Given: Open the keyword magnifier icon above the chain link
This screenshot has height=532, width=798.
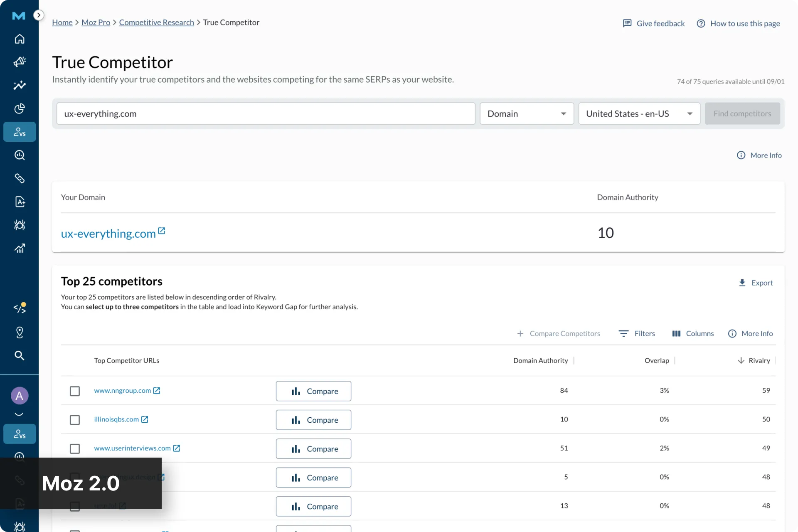Looking at the screenshot, I should pyautogui.click(x=20, y=155).
